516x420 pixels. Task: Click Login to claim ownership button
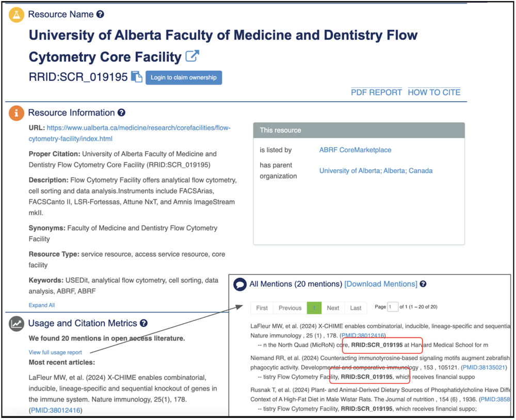coord(184,78)
